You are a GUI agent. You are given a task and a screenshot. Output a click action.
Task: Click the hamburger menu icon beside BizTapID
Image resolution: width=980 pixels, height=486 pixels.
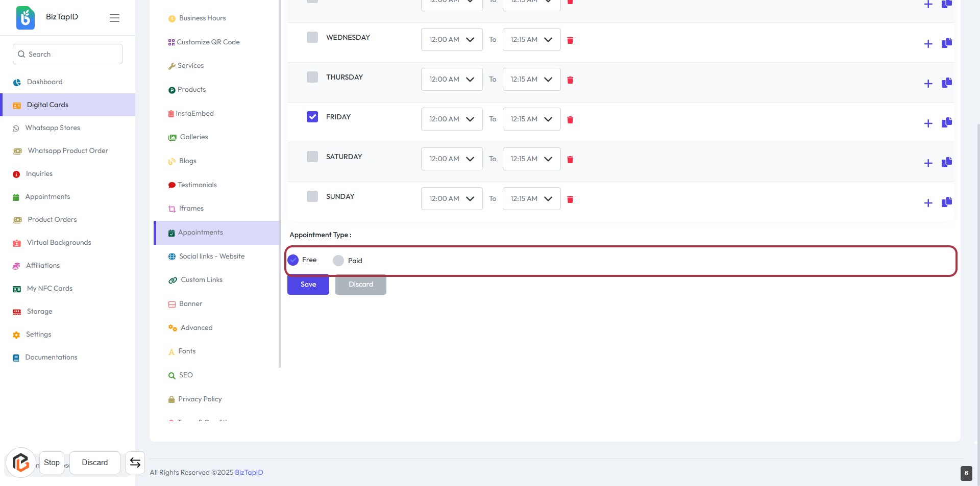[x=114, y=18]
